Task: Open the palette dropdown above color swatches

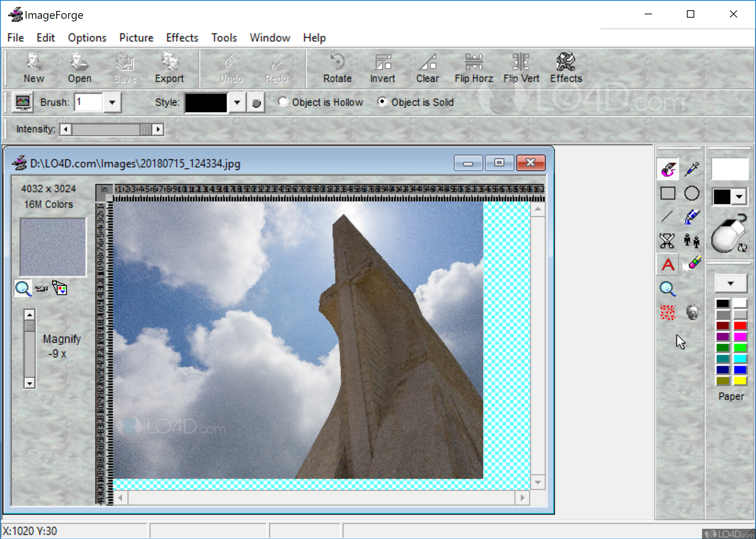Action: (x=730, y=284)
